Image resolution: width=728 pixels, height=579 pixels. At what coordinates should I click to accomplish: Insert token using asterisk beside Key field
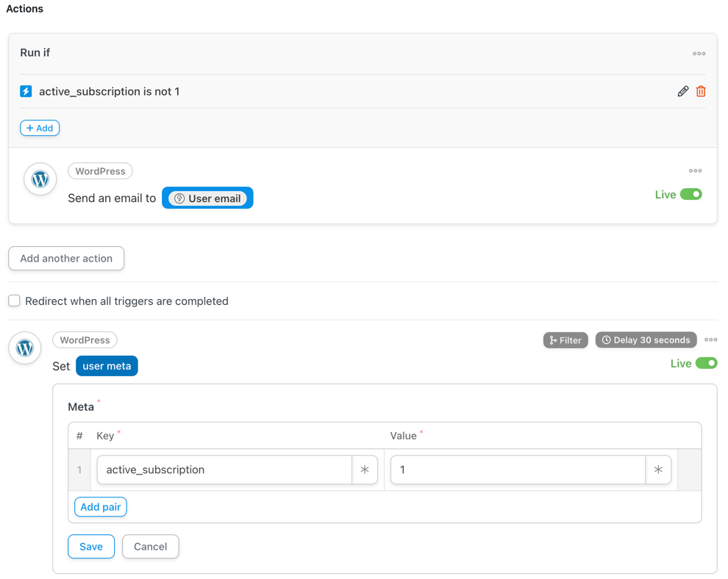click(x=365, y=470)
